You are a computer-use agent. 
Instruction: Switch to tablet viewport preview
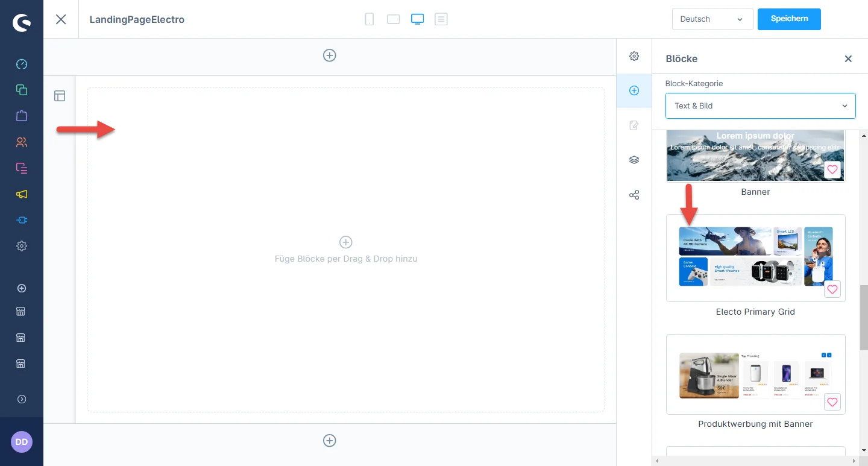[x=394, y=19]
